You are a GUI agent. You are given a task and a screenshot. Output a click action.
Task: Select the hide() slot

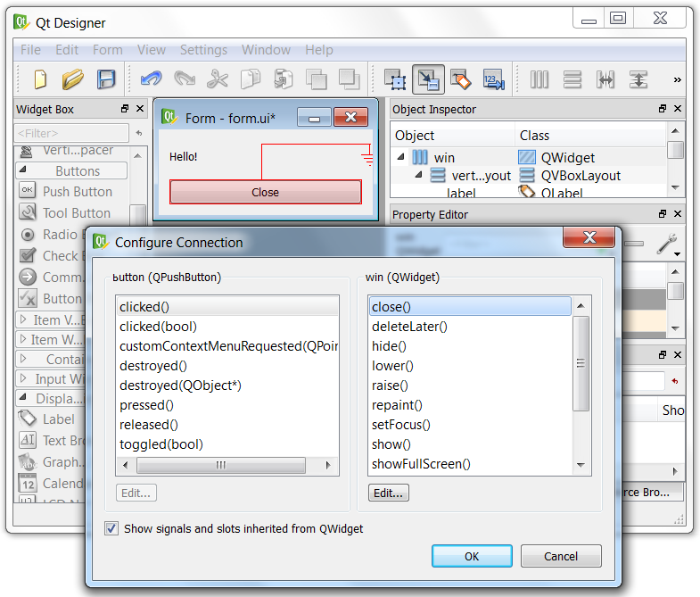[470, 346]
